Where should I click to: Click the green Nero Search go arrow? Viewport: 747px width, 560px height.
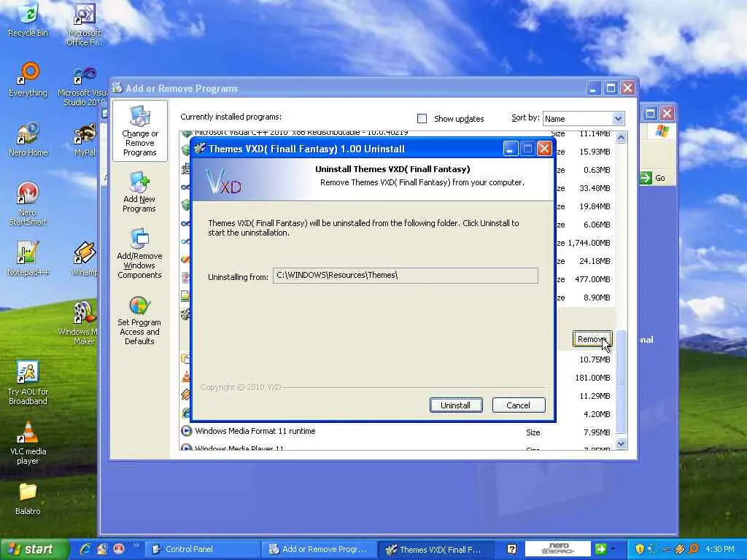coord(601,549)
